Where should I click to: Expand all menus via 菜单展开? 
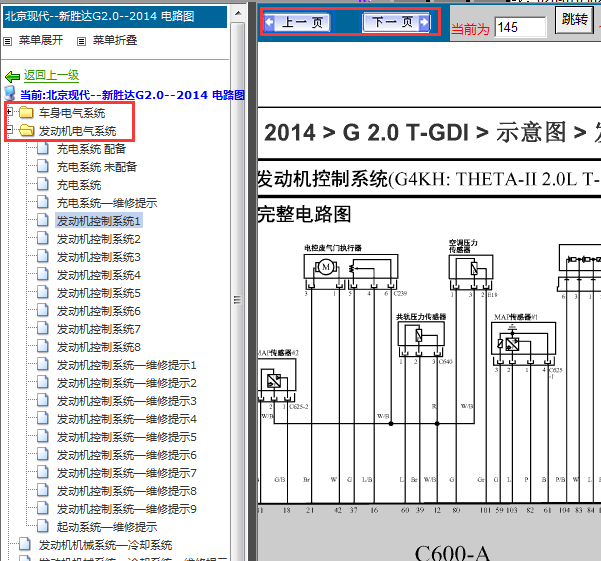click(41, 40)
